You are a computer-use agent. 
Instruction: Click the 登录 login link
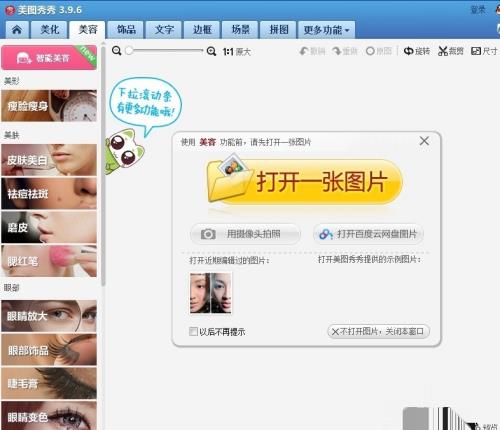coord(478,10)
